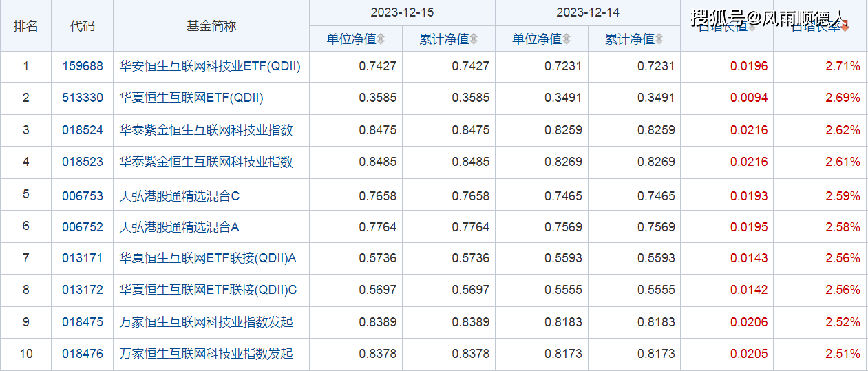The width and height of the screenshot is (868, 371).
Task: Click the 2023-12-15 date header
Action: tap(402, 12)
